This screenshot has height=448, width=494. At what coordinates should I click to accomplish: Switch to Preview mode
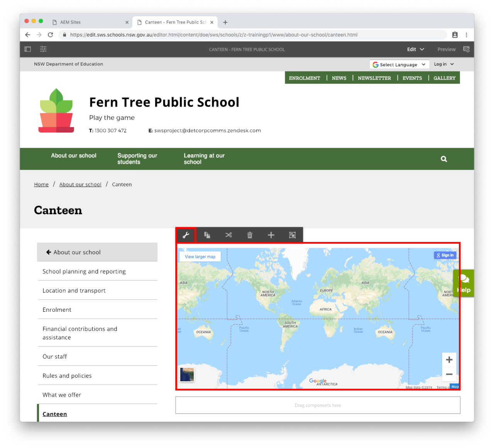click(447, 49)
